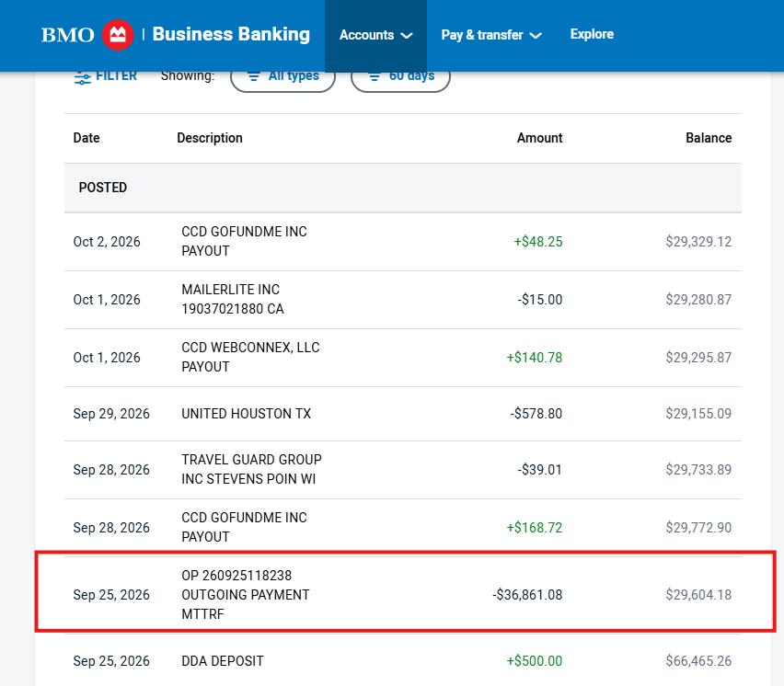Click the -$36,861.08 amount
Image resolution: width=784 pixels, height=686 pixels.
pyautogui.click(x=527, y=595)
